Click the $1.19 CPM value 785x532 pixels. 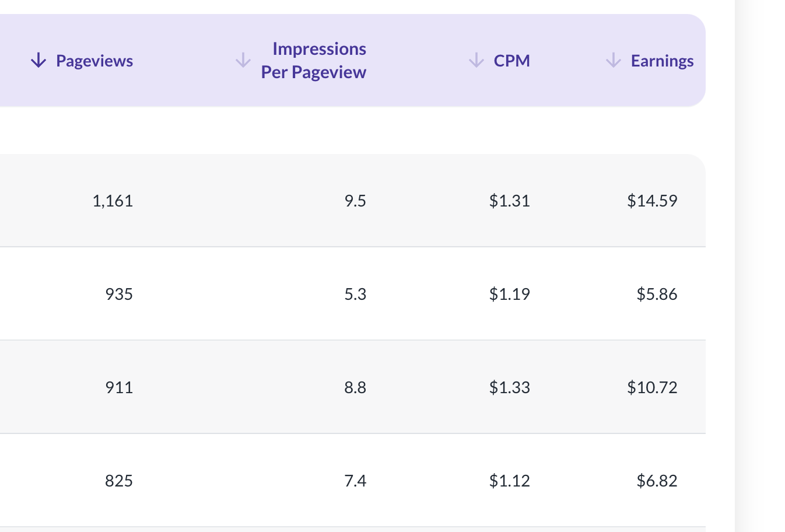pyautogui.click(x=509, y=294)
